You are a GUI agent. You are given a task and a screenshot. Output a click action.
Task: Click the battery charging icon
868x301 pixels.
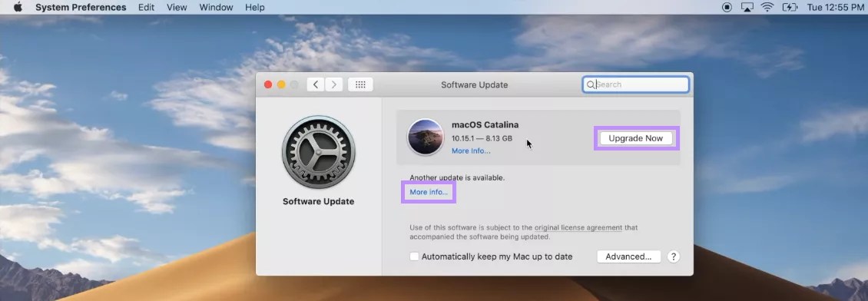pyautogui.click(x=789, y=7)
